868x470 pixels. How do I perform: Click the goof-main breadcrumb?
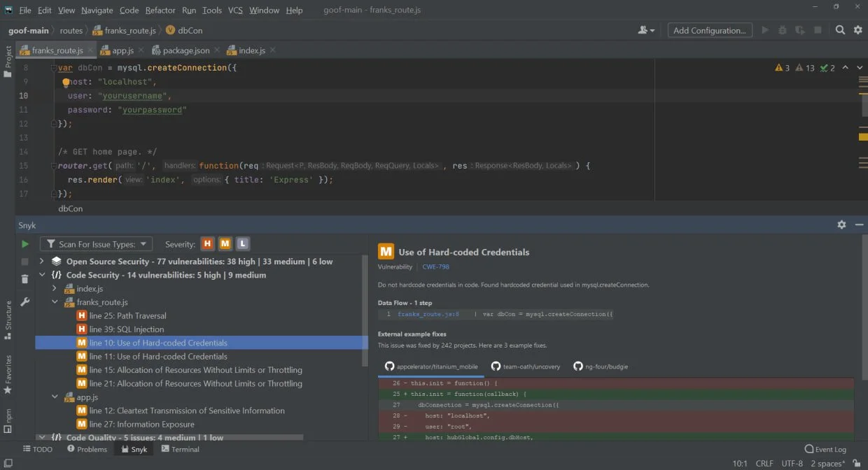(x=29, y=30)
